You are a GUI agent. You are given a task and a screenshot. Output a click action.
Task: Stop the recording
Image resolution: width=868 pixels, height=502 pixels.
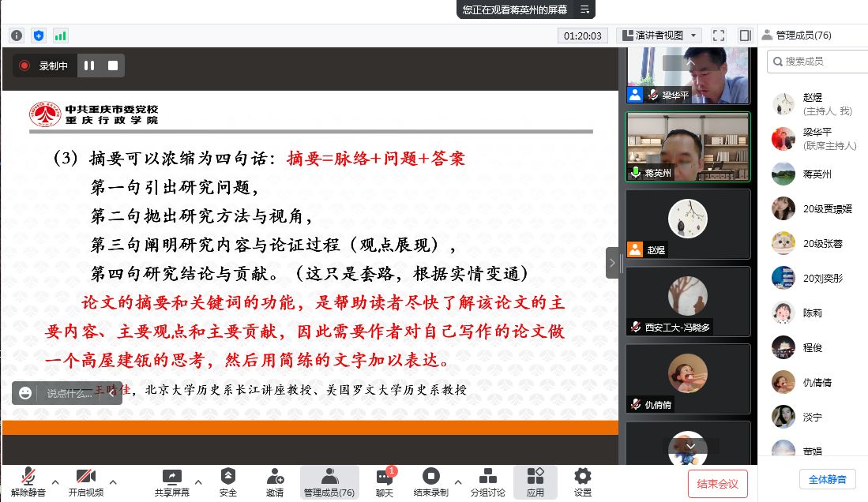(113, 66)
